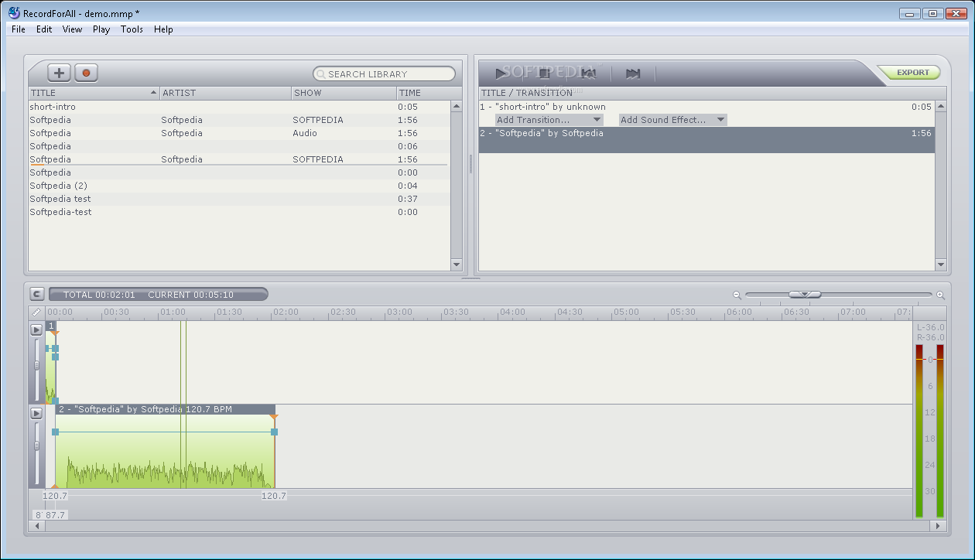Play track 2 using its play button
Viewport: 975px width, 560px height.
[36, 413]
